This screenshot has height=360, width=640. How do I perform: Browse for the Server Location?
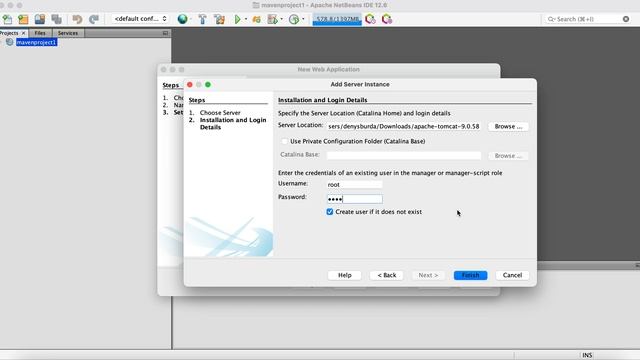tap(508, 127)
